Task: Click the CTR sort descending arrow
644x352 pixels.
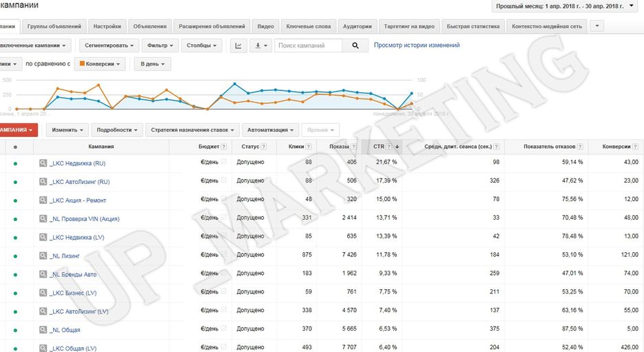Action: 397,147
